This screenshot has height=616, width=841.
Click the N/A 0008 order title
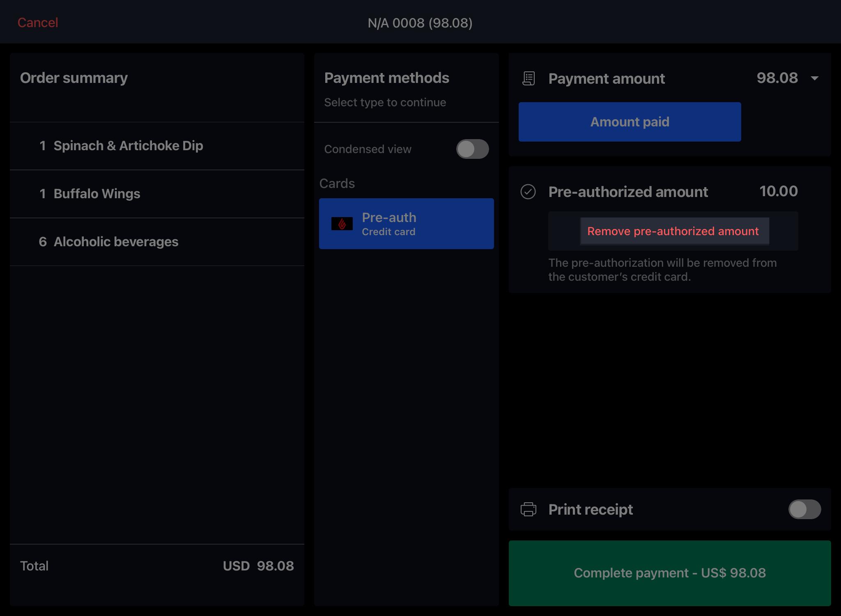point(420,23)
